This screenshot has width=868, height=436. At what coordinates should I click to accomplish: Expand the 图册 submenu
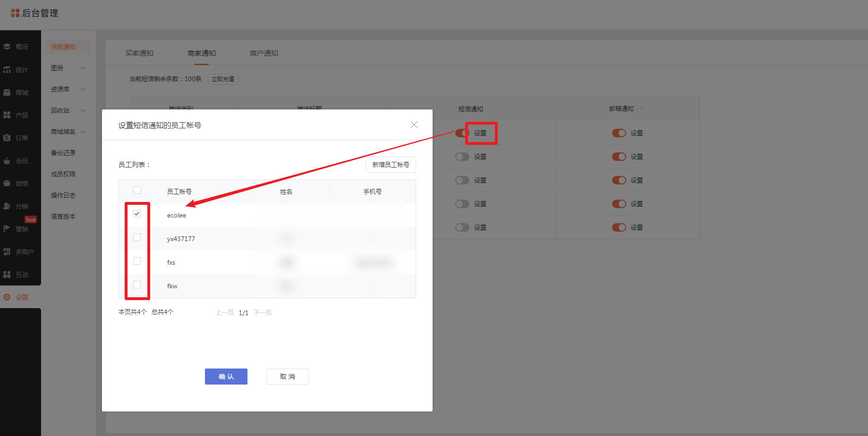[84, 68]
